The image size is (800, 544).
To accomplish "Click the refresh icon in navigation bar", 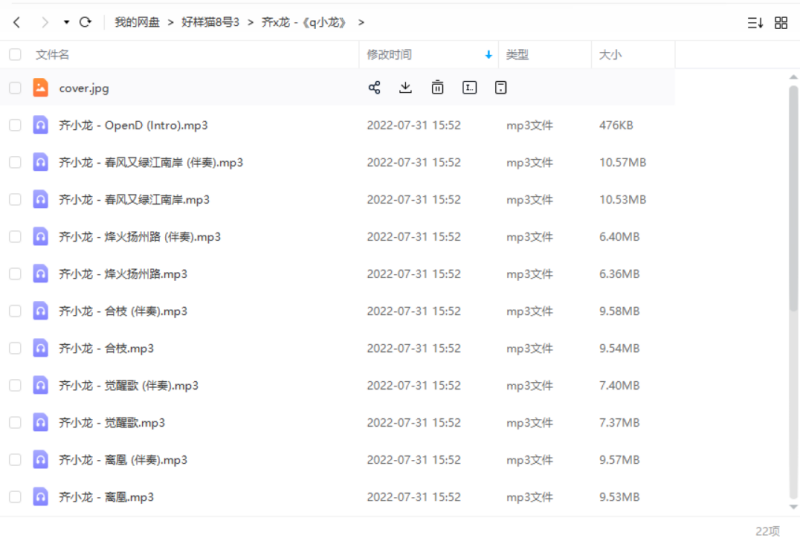I will pos(85,22).
